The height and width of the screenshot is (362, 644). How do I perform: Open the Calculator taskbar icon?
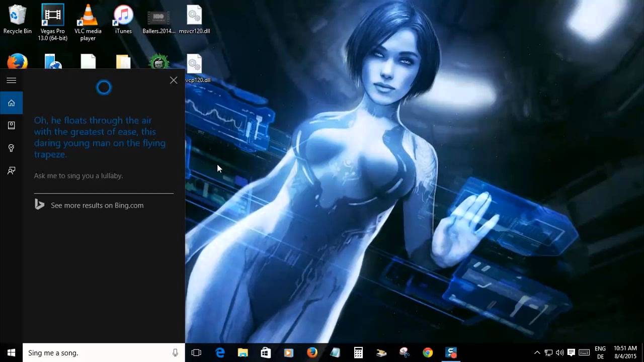[x=358, y=352]
